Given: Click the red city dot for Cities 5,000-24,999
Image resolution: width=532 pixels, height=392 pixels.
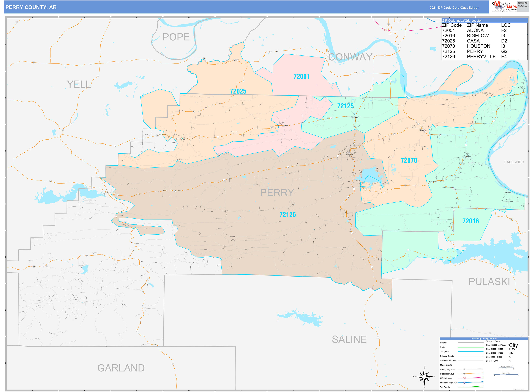Looking at the screenshot, I should tap(508, 357).
